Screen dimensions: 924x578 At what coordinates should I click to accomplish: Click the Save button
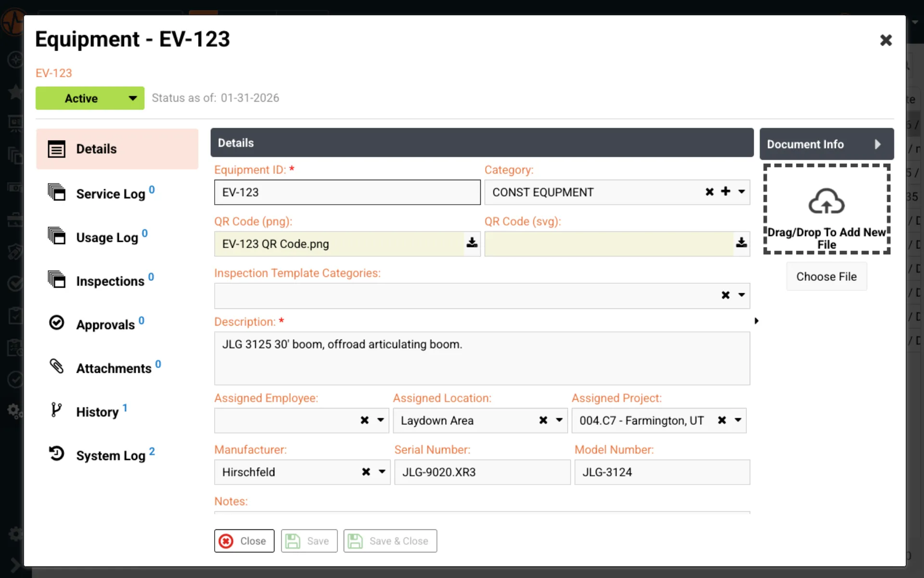(x=309, y=541)
